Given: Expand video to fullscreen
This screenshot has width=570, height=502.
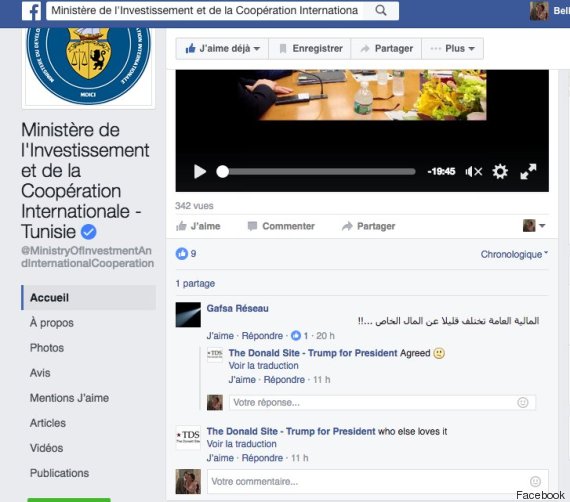Looking at the screenshot, I should coord(528,172).
